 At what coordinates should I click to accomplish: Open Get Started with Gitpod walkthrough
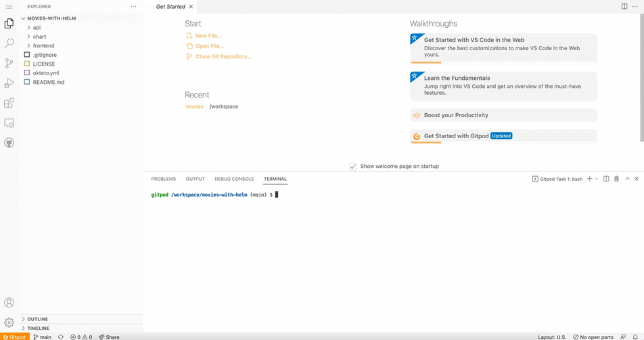click(503, 136)
